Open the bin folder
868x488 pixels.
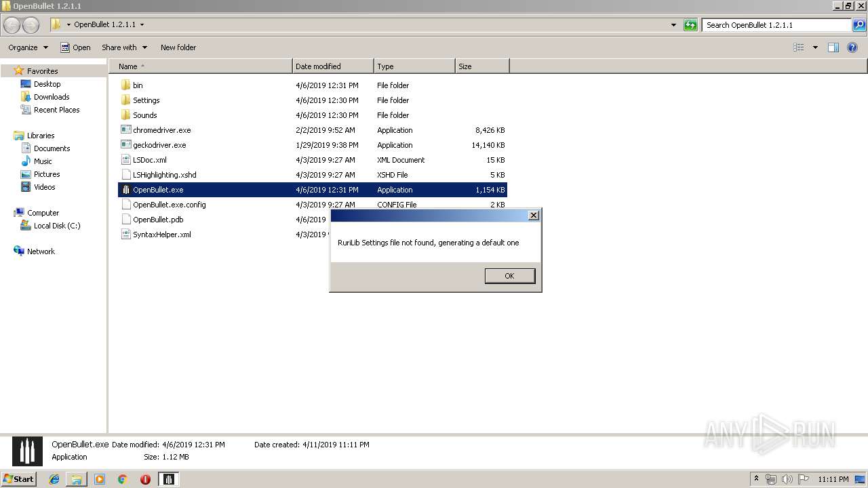pos(138,85)
